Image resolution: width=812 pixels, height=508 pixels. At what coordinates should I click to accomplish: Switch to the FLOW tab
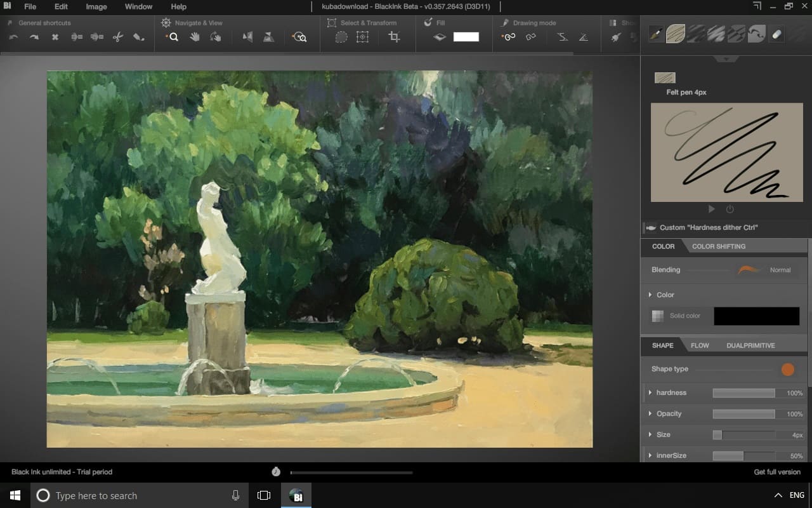(x=700, y=345)
